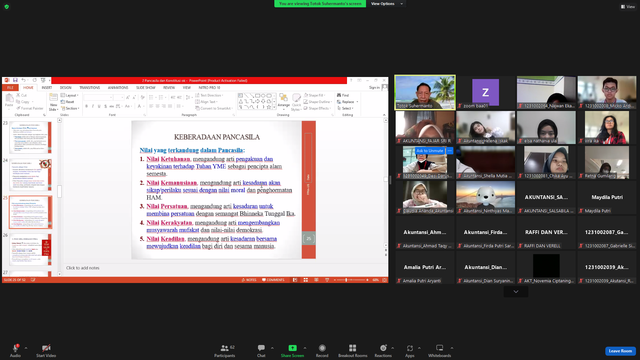Click the Ask to Unmute button
The image size is (640, 360).
pyautogui.click(x=429, y=151)
